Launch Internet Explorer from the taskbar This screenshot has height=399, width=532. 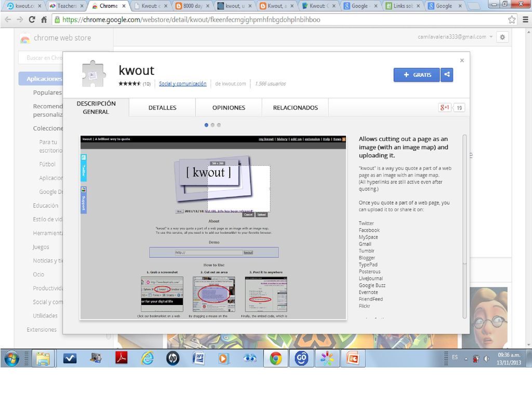pyautogui.click(x=147, y=358)
